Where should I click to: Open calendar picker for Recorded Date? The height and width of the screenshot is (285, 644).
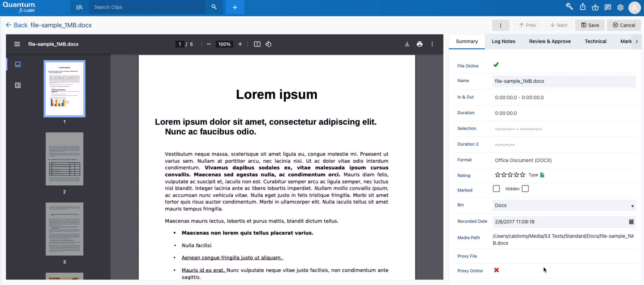pyautogui.click(x=631, y=222)
